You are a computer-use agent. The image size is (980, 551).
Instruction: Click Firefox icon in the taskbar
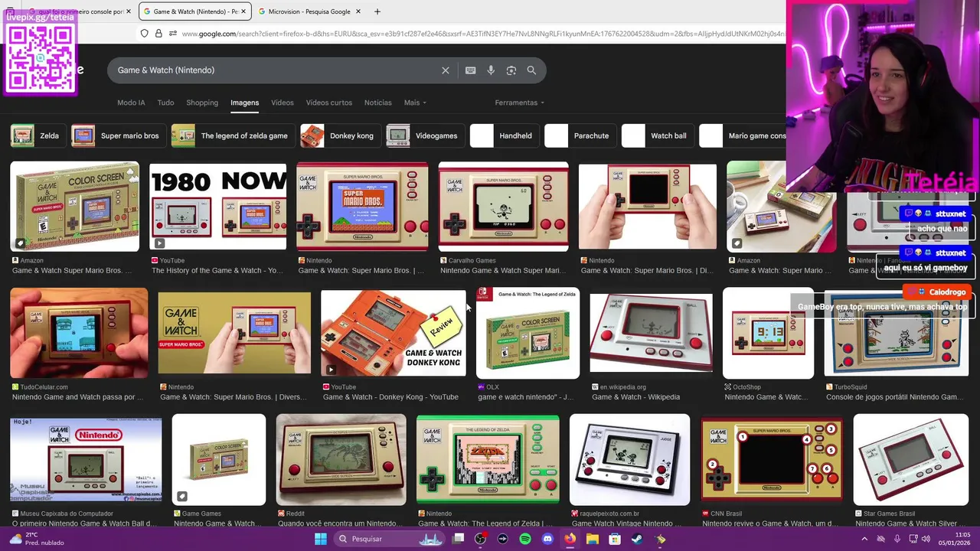click(x=570, y=539)
